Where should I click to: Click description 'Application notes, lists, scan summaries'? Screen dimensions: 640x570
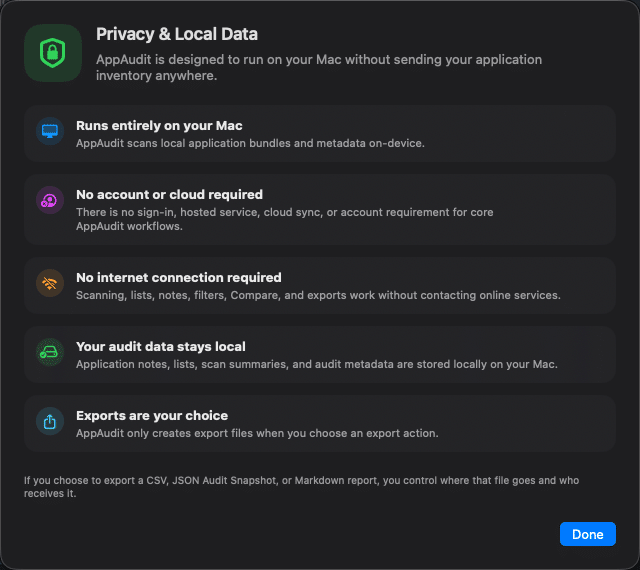(317, 364)
